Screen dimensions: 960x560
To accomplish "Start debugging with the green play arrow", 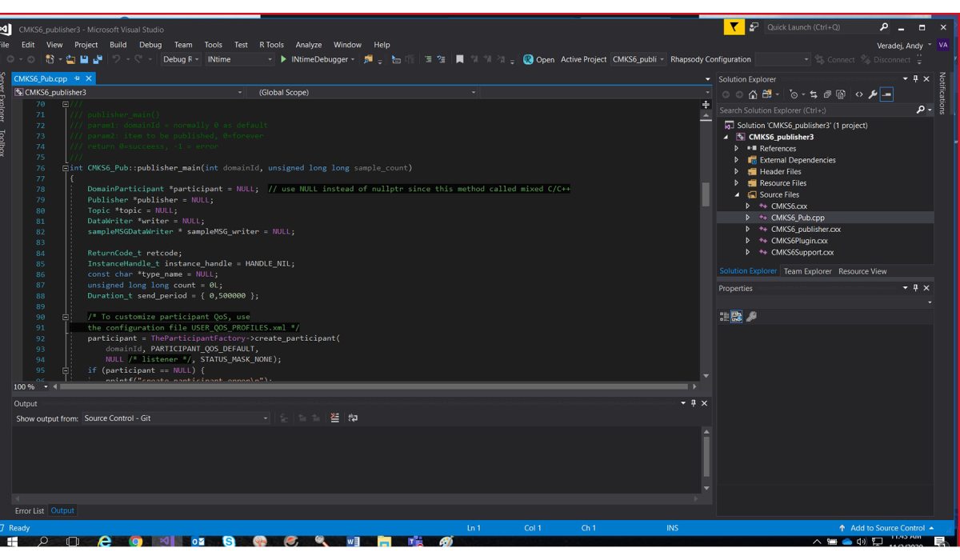I will [x=283, y=60].
